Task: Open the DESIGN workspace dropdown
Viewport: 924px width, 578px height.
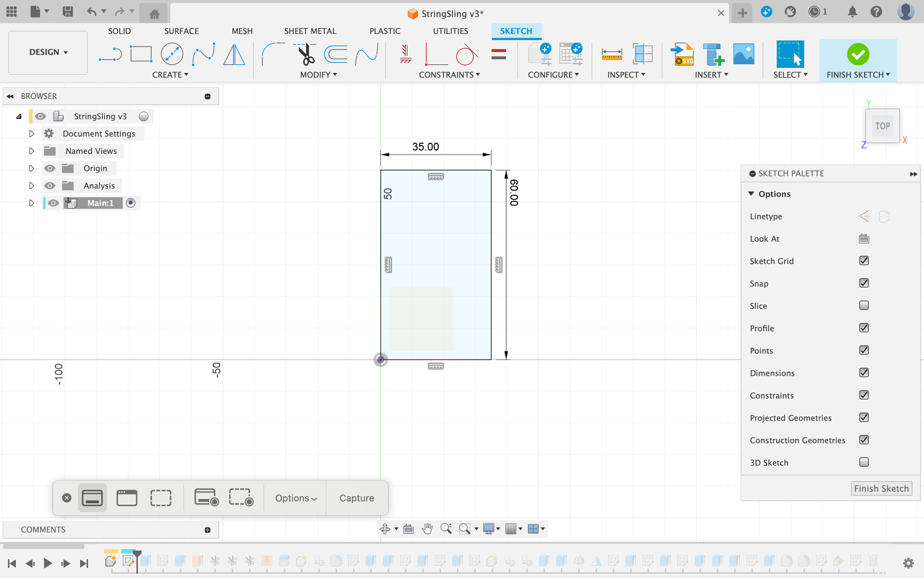Action: [48, 52]
